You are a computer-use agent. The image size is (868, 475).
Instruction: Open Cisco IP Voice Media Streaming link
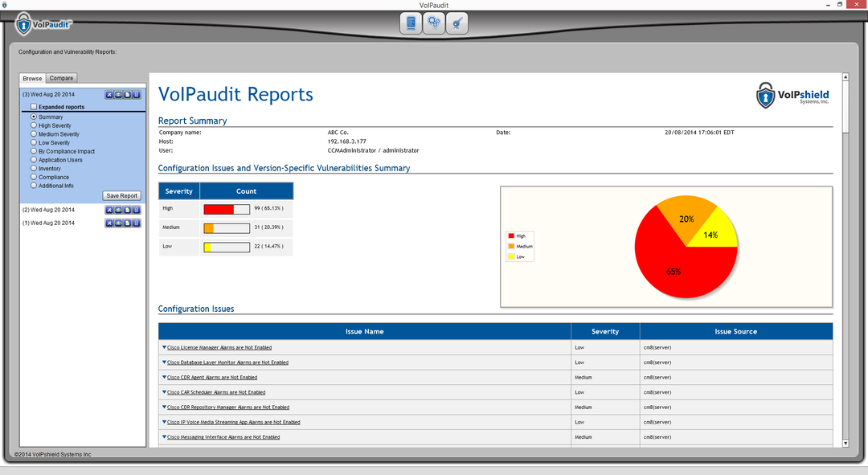coord(234,423)
